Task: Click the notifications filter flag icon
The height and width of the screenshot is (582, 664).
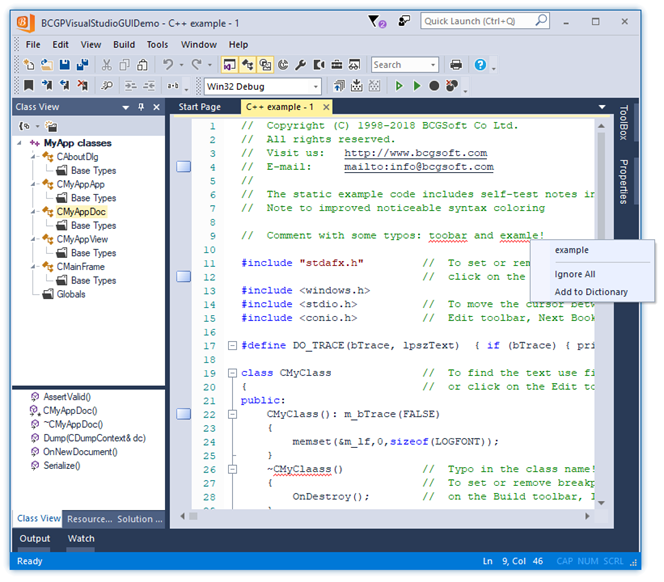Action: coord(376,21)
